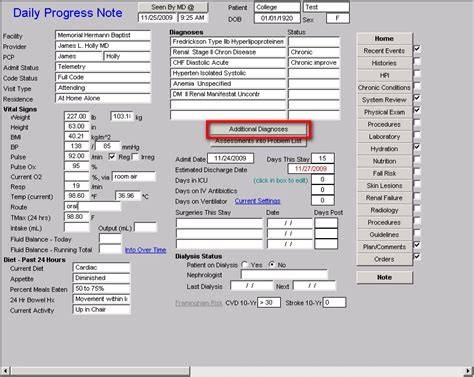The width and height of the screenshot is (474, 377).
Task: Click the Seen By MD @ button
Action: click(173, 7)
